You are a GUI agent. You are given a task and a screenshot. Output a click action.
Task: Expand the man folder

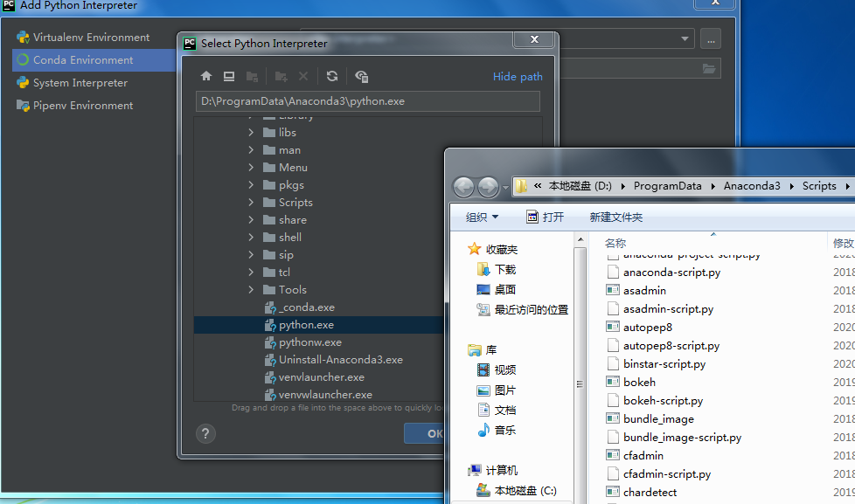(251, 150)
